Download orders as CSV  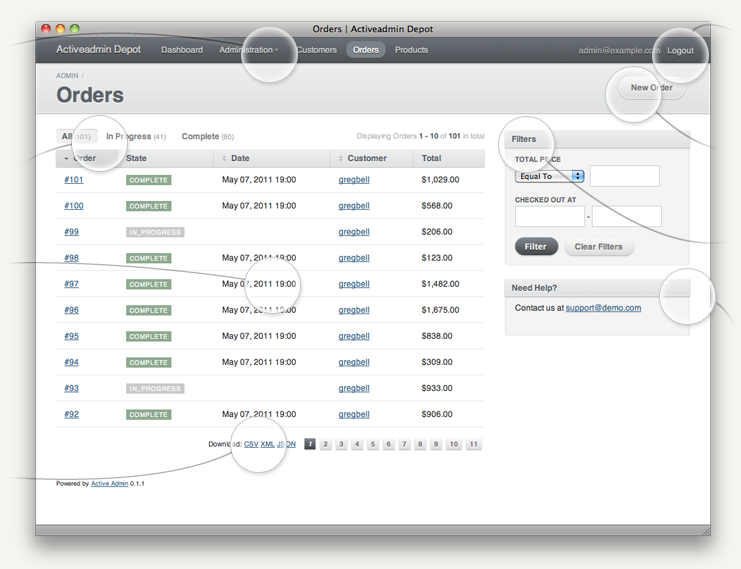click(x=251, y=444)
